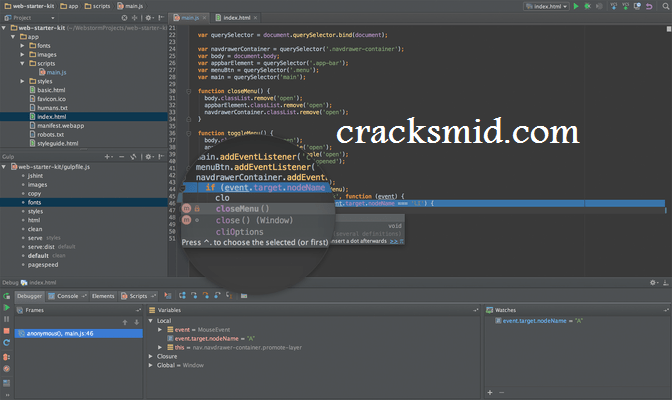672x400 pixels.
Task: Resume program with green arrow in Debug
Action: click(6, 307)
